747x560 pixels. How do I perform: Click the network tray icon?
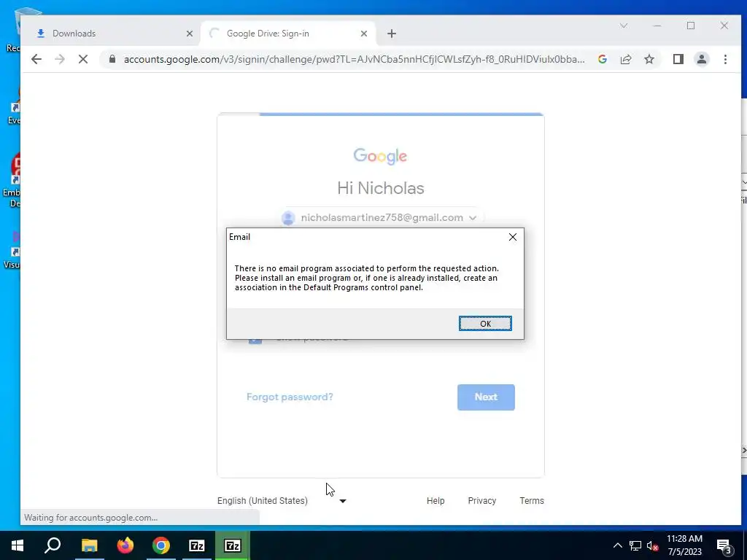(635, 545)
